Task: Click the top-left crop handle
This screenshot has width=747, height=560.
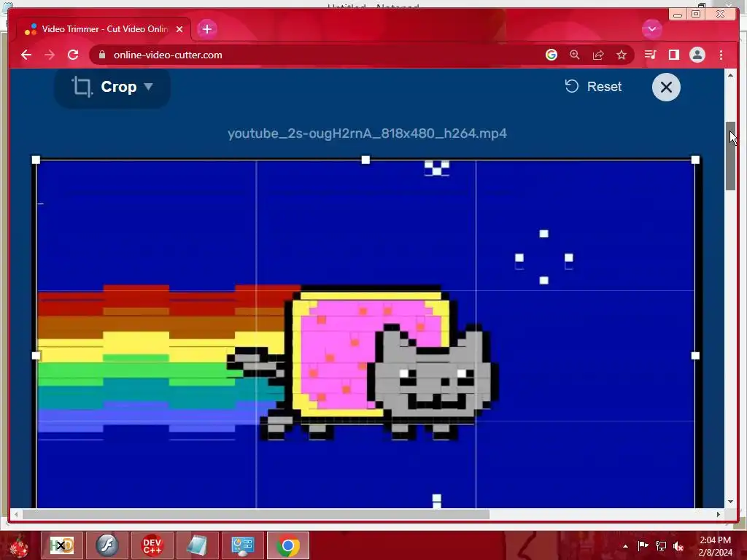Action: [36, 160]
